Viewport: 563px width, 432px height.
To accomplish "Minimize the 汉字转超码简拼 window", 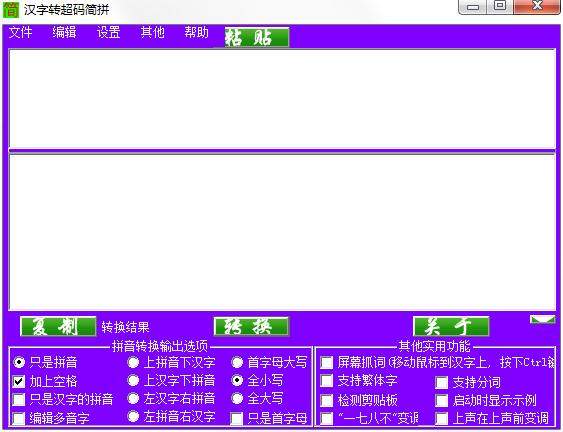I will point(473,6).
